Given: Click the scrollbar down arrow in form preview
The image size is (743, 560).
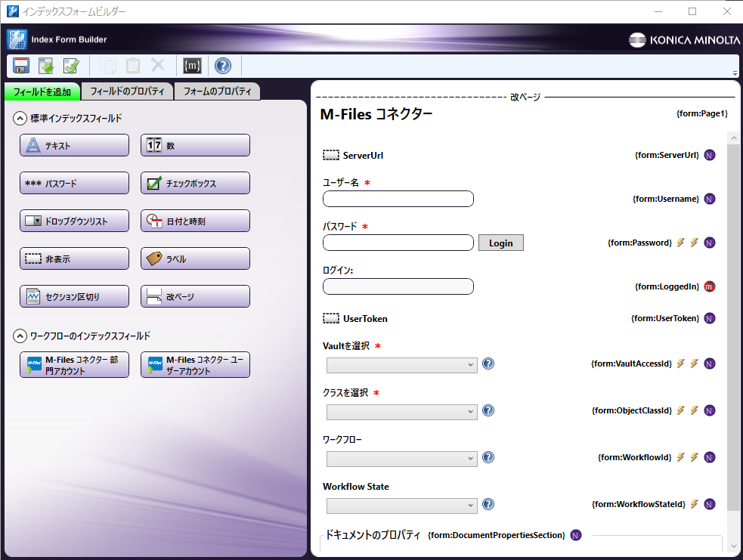Looking at the screenshot, I should (x=733, y=546).
